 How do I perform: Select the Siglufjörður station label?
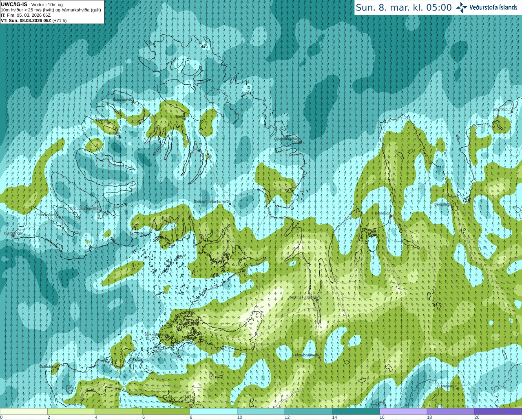(x=502, y=109)
